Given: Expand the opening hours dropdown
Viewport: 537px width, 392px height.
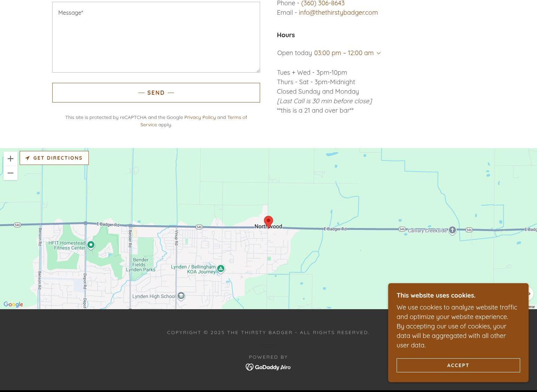Looking at the screenshot, I should pos(378,53).
